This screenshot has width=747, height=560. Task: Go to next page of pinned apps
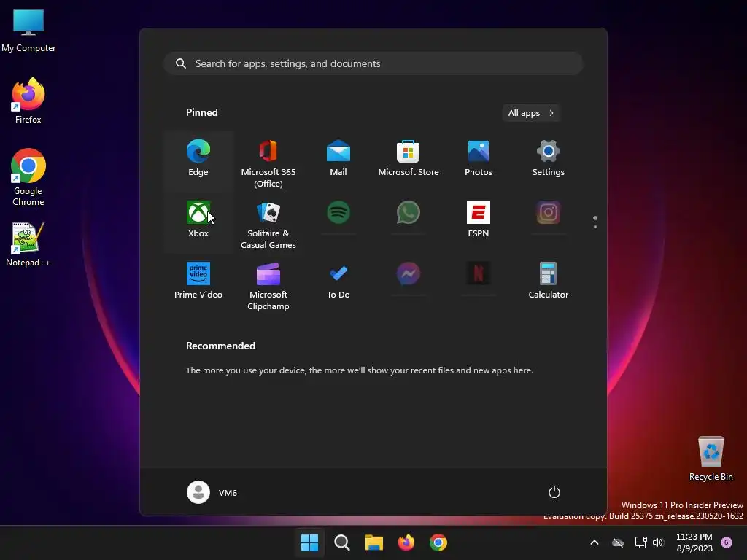pyautogui.click(x=595, y=227)
